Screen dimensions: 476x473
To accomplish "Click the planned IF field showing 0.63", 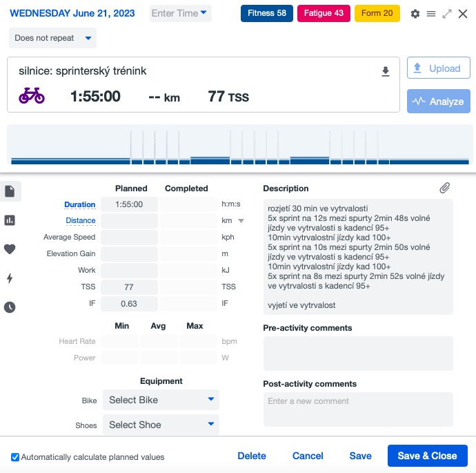I will click(129, 304).
